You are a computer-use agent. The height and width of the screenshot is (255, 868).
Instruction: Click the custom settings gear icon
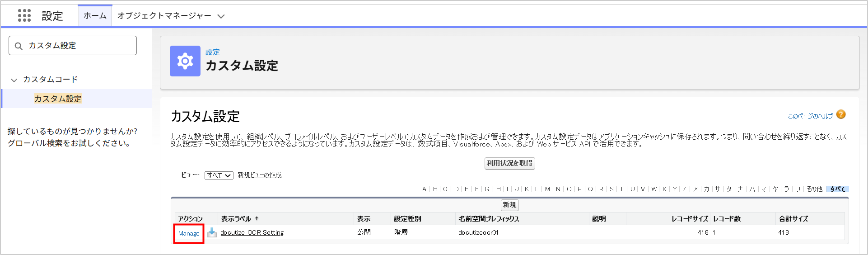tap(185, 61)
